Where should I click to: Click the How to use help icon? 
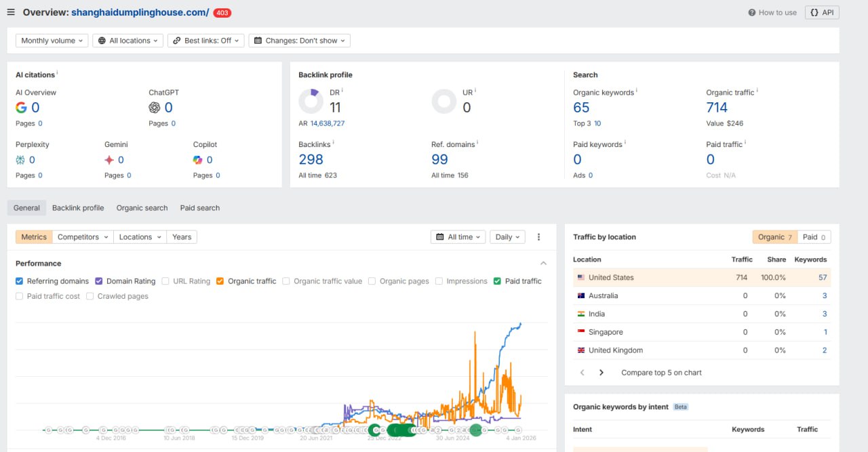(752, 12)
